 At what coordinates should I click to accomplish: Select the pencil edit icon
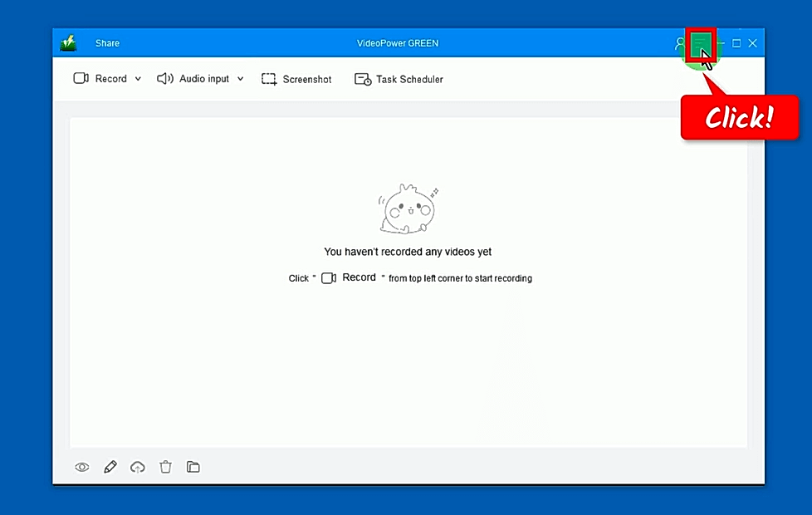pyautogui.click(x=110, y=467)
